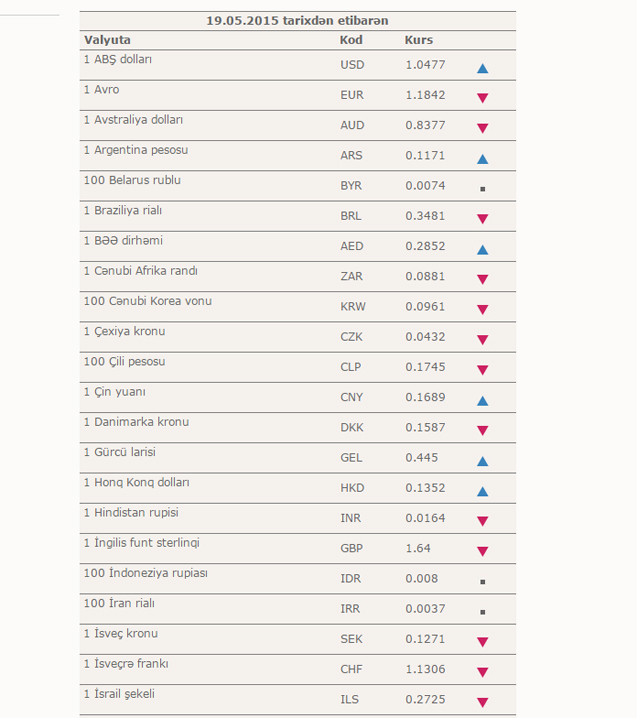Viewport: 637px width, 718px height.
Task: Click the blue up arrow for ARS
Action: (x=482, y=159)
